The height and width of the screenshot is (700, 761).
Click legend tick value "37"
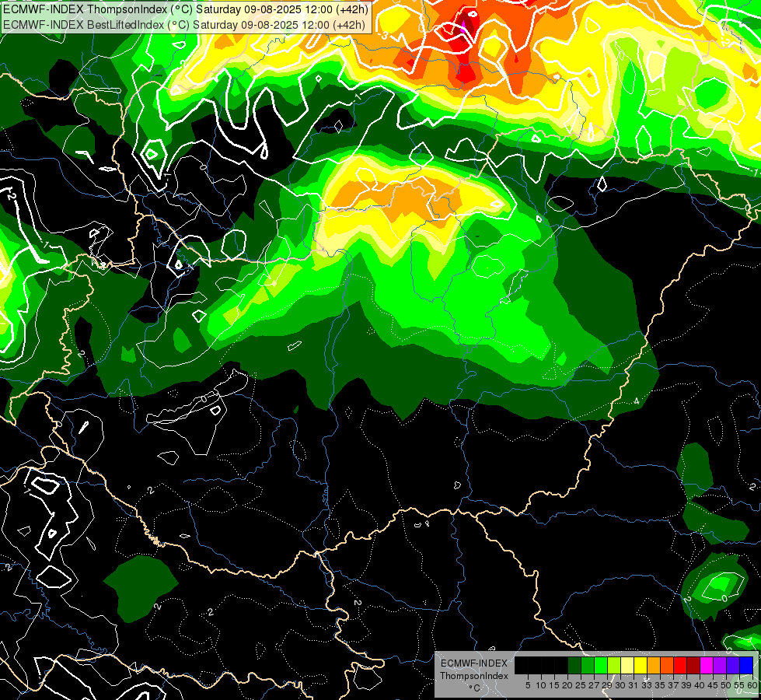coord(674,685)
